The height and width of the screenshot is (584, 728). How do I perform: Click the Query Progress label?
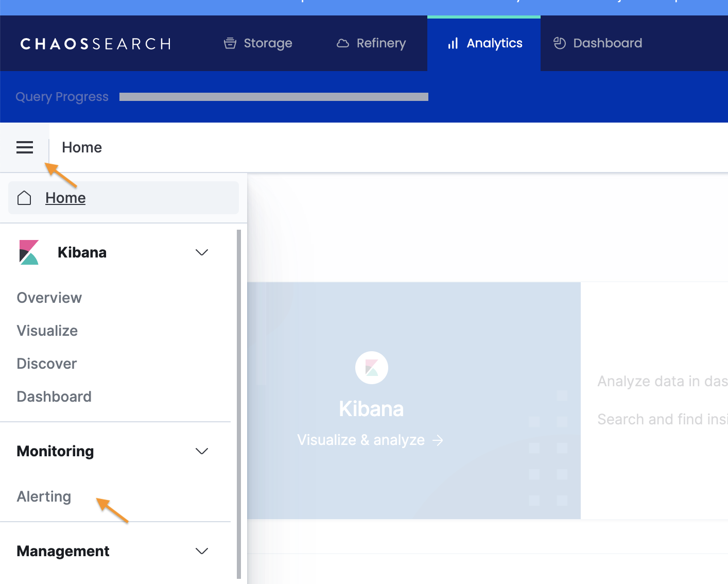(x=62, y=97)
